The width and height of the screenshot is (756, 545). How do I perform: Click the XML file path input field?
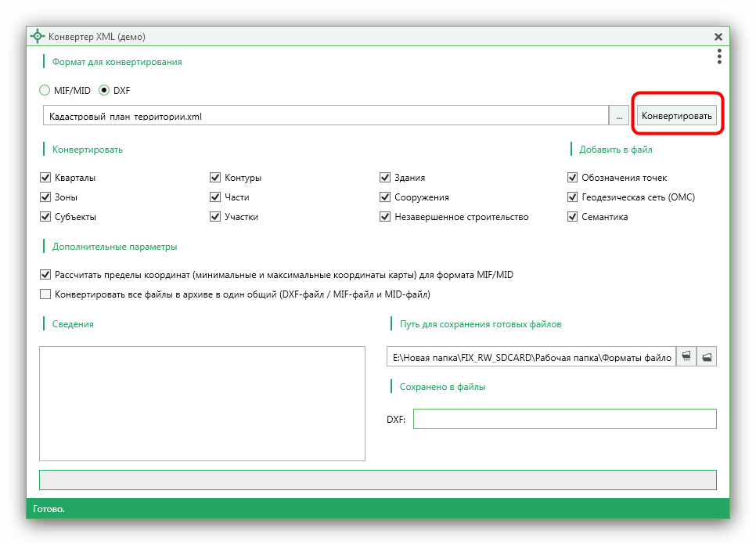point(326,116)
